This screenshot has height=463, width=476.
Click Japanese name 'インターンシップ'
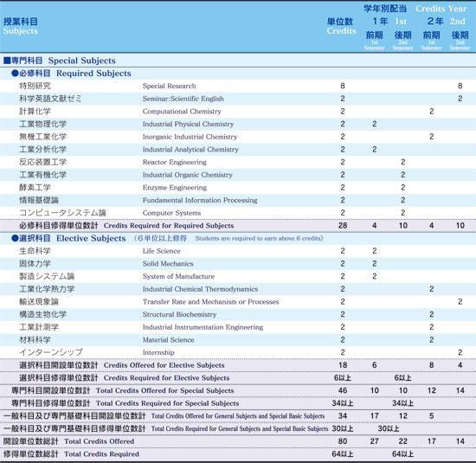51,352
